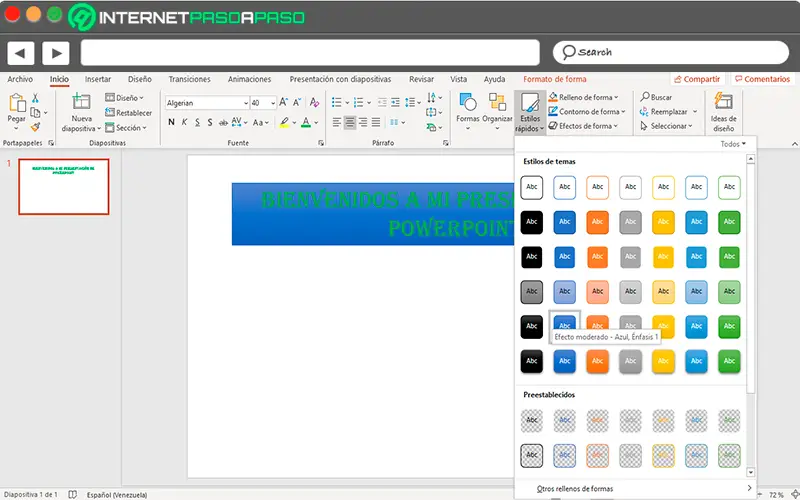
Task: Click the Compartir button
Action: (697, 79)
